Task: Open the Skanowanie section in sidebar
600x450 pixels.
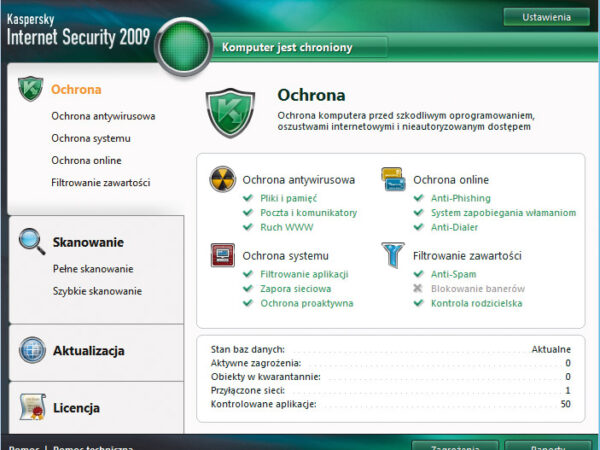Action: [88, 242]
